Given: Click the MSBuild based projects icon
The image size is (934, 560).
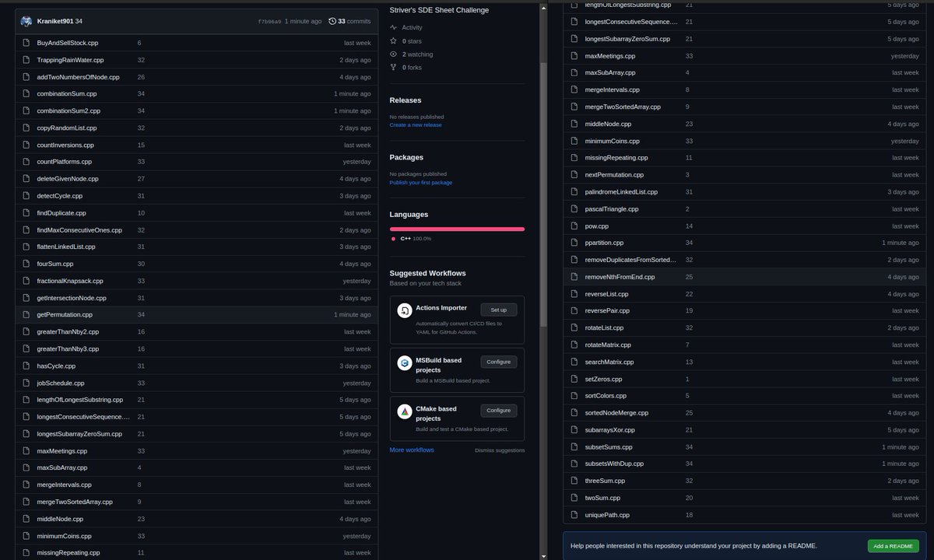Looking at the screenshot, I should (404, 363).
